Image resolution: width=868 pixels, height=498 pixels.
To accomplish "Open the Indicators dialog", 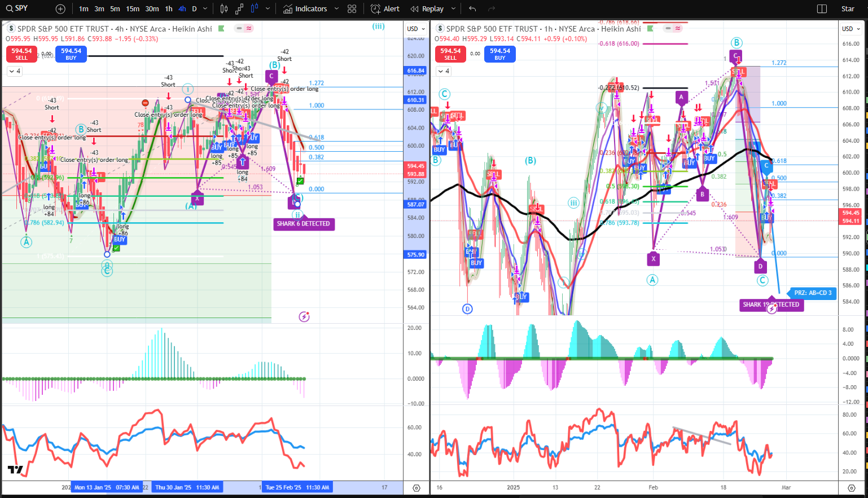I will pyautogui.click(x=305, y=9).
